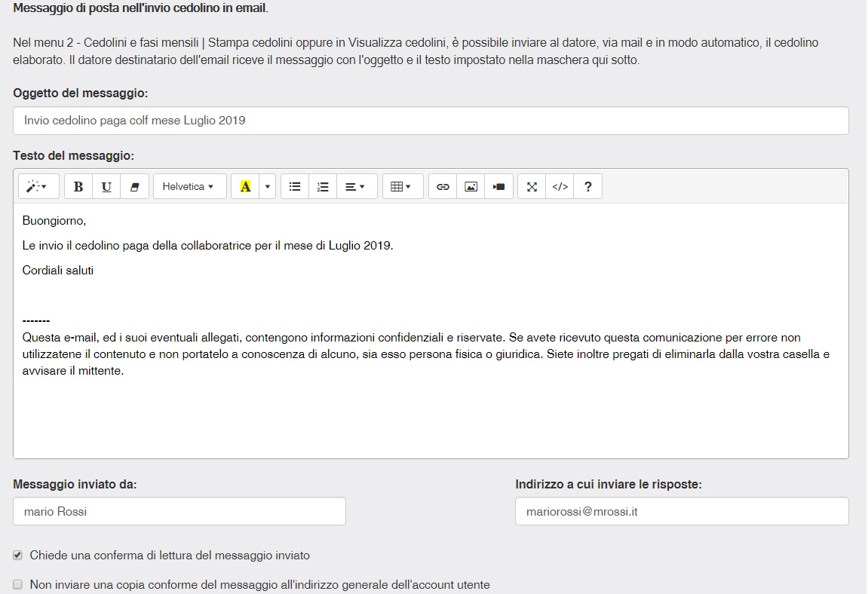Screen dimensions: 868x594
Task: Toggle bold formatting in the editor
Action: tap(78, 187)
